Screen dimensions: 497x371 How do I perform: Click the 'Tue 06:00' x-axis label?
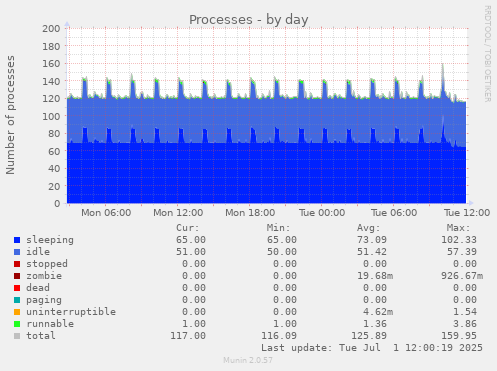pos(394,213)
